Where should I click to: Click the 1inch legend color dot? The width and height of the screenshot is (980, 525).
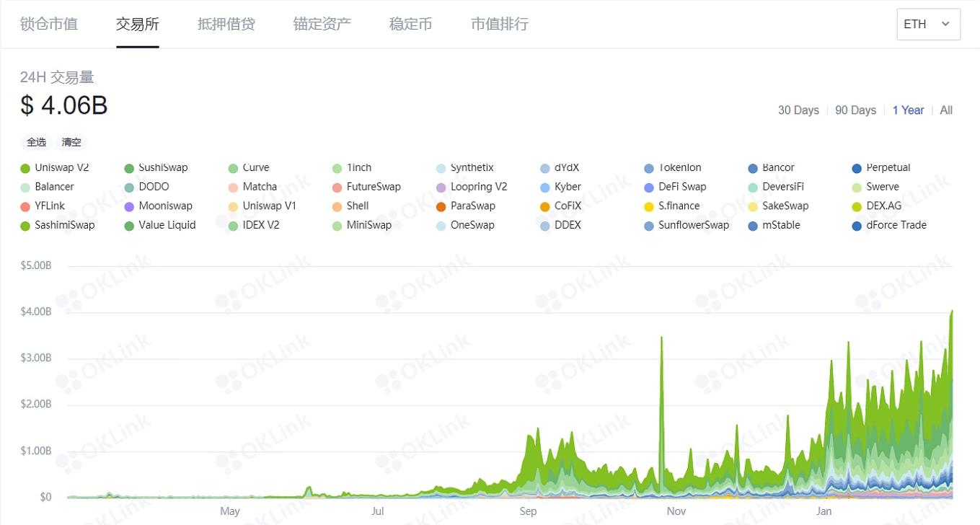point(337,168)
